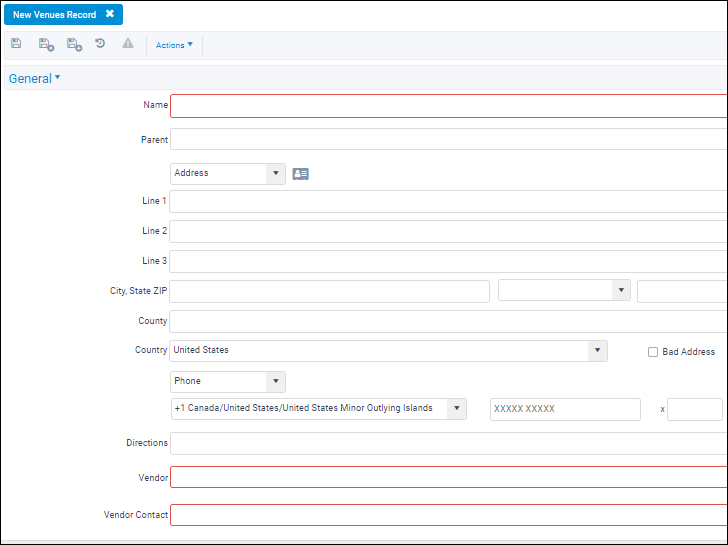The width and height of the screenshot is (728, 545).
Task: Click the phone number XXXXX XXXXX field
Action: point(565,409)
